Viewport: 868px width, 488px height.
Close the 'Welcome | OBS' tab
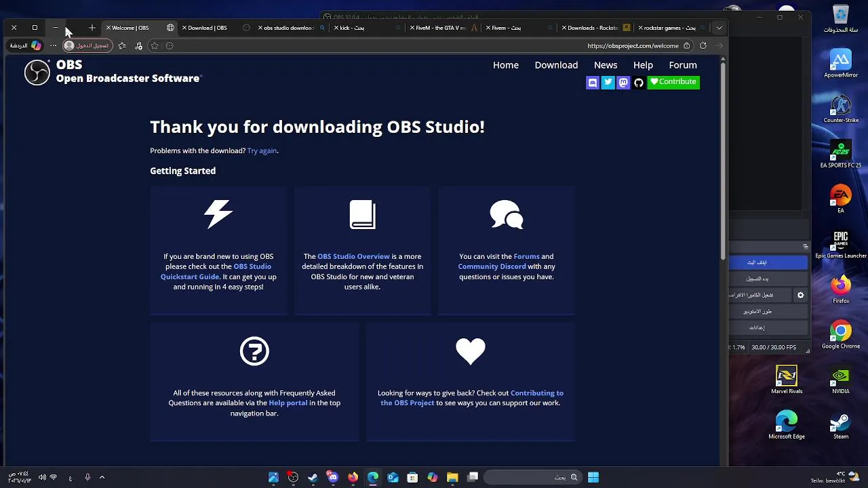[x=108, y=28]
